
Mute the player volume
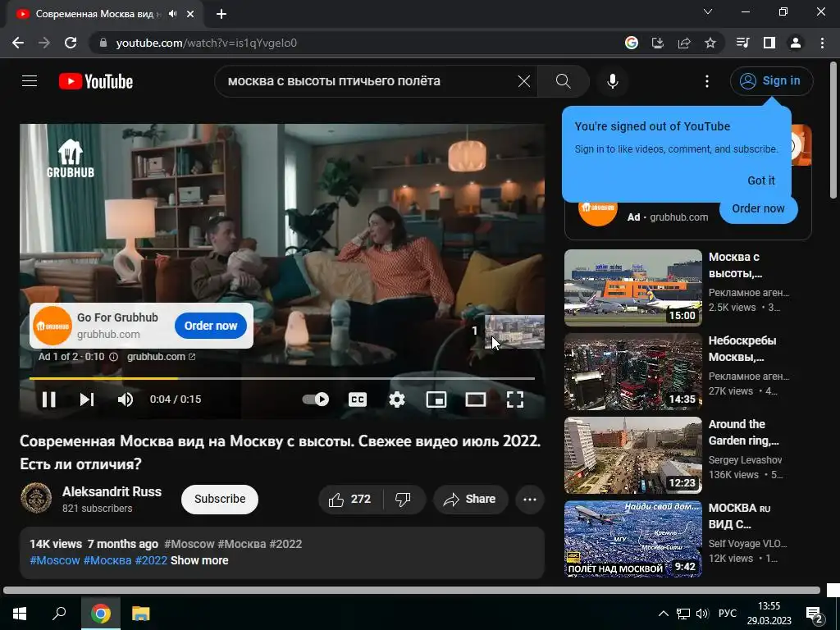coord(126,399)
